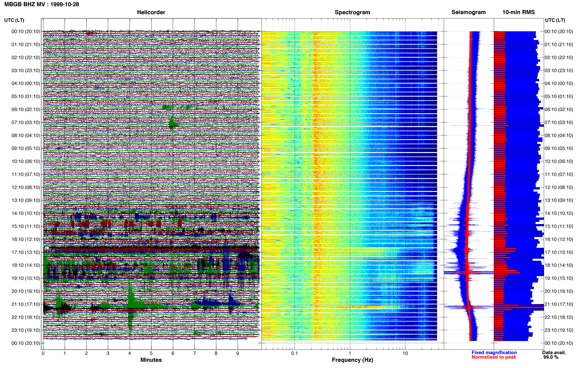Click '20:10 (16:10)' beside the RMS panel

pyautogui.click(x=559, y=291)
